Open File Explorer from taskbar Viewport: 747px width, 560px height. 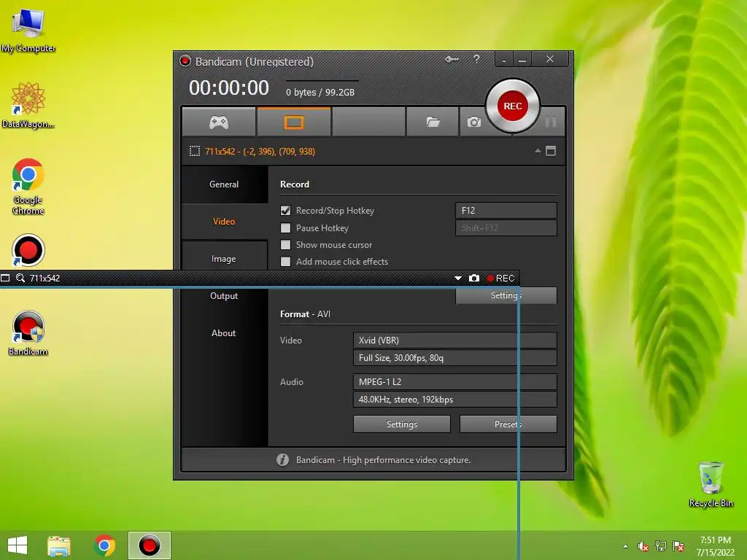[59, 545]
